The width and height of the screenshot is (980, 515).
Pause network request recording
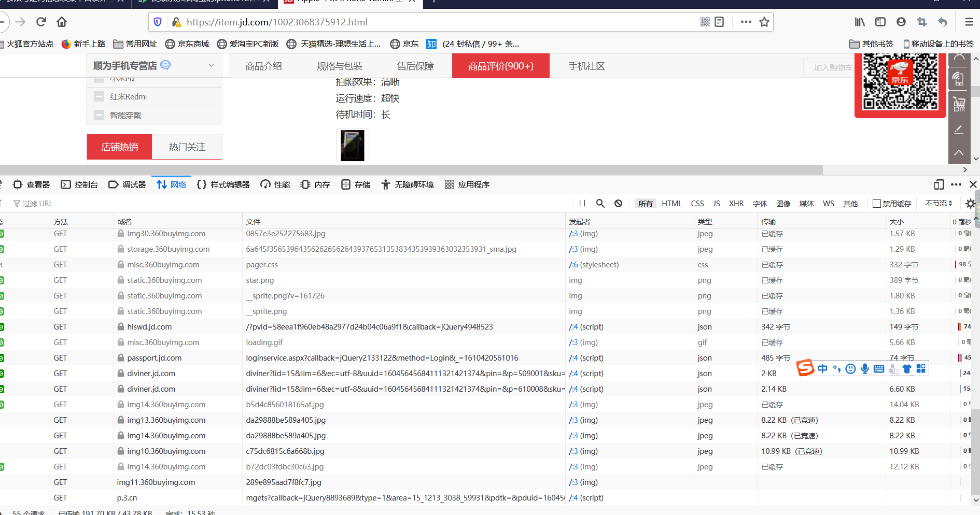point(582,204)
